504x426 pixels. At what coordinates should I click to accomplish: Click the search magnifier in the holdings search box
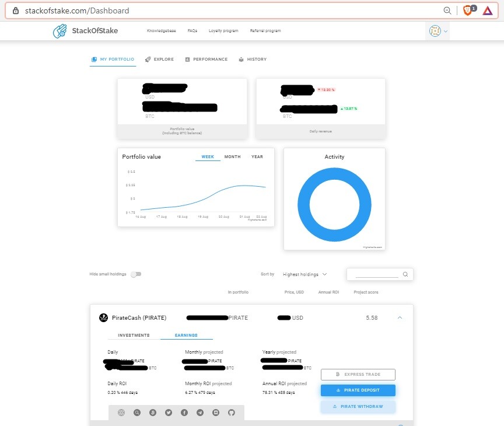click(x=405, y=274)
